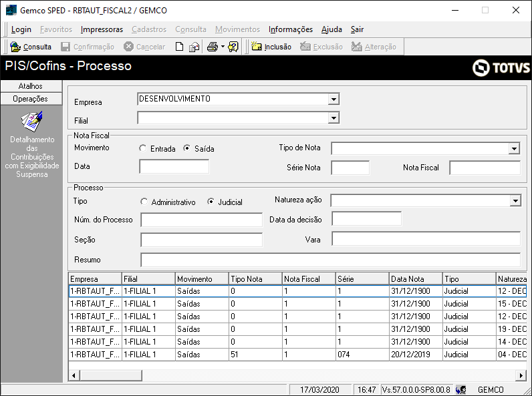Click the '19 - DEC' natureza cell
Screen dimensions: 532x396
512,329
